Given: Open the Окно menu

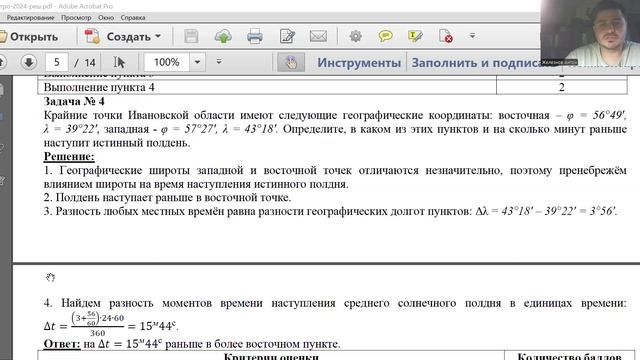Looking at the screenshot, I should pos(106,18).
